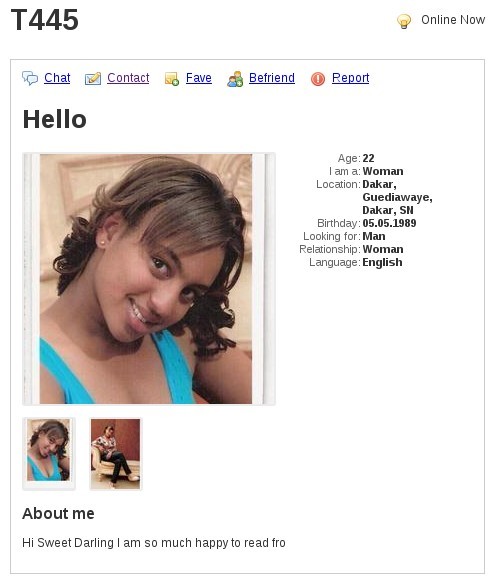The height and width of the screenshot is (584, 501).
Task: Click the Hi Sweet Darling description text
Action: point(154,543)
